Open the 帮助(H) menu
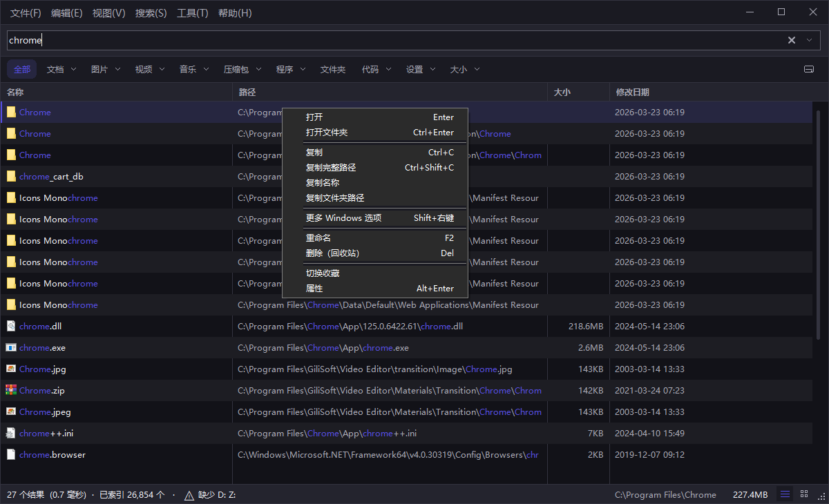Viewport: 829px width, 504px height. tap(235, 13)
